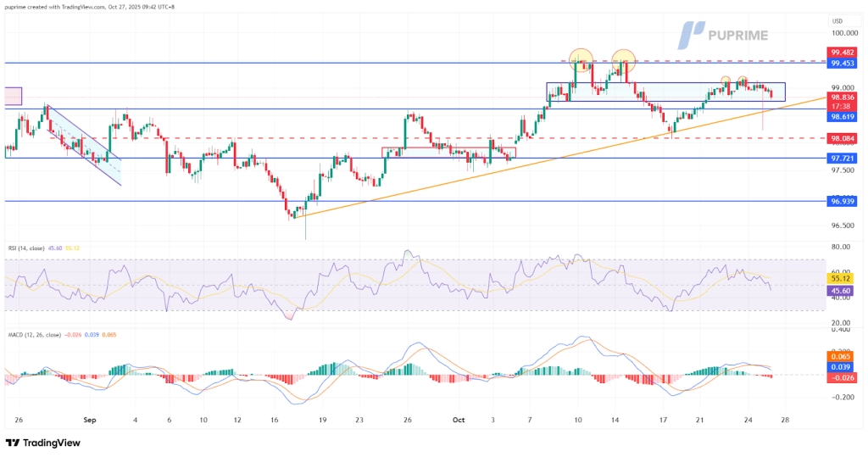Click the red 99.482 price label
868x457 pixels.
(843, 52)
